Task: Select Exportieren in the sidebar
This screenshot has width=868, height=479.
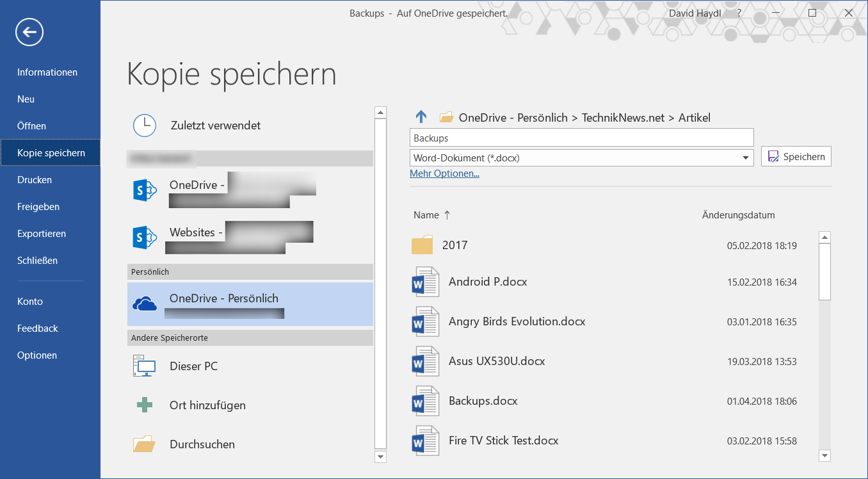Action: coord(42,234)
